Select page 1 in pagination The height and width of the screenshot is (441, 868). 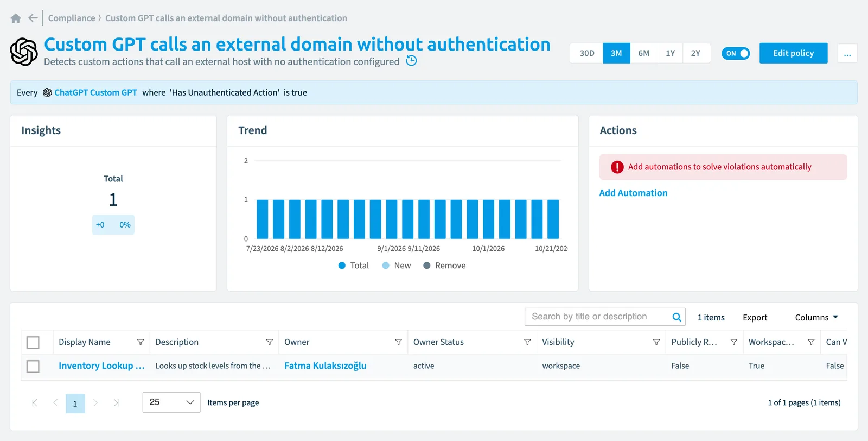point(75,404)
